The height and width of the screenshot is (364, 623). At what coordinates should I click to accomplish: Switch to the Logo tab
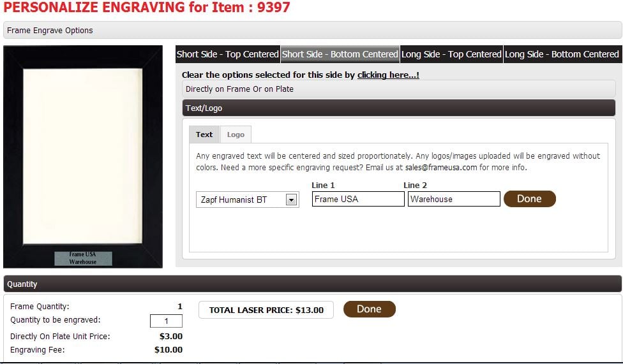tap(236, 135)
